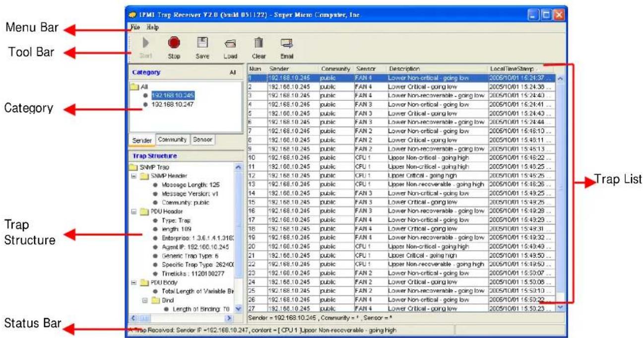The height and width of the screenshot is (338, 644).
Task: Sort the trap list by the Num column
Action: 257,69
